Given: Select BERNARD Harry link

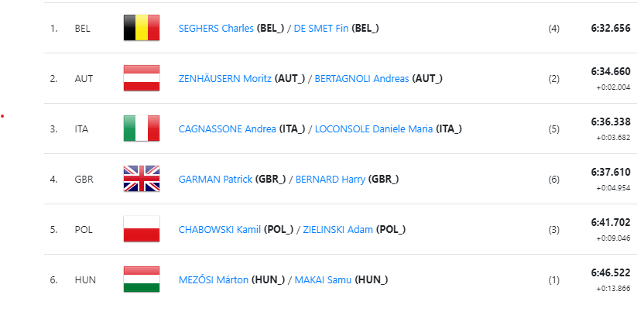Looking at the screenshot, I should tap(331, 179).
